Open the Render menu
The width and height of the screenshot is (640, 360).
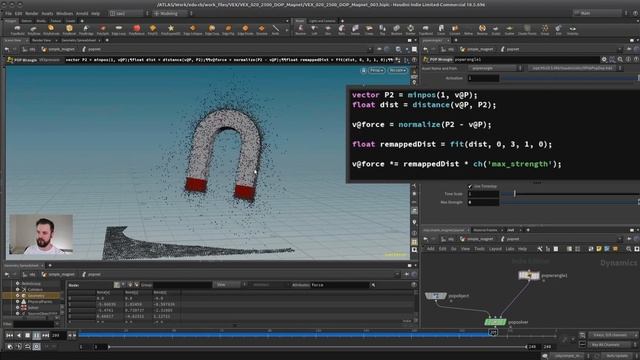coord(32,13)
